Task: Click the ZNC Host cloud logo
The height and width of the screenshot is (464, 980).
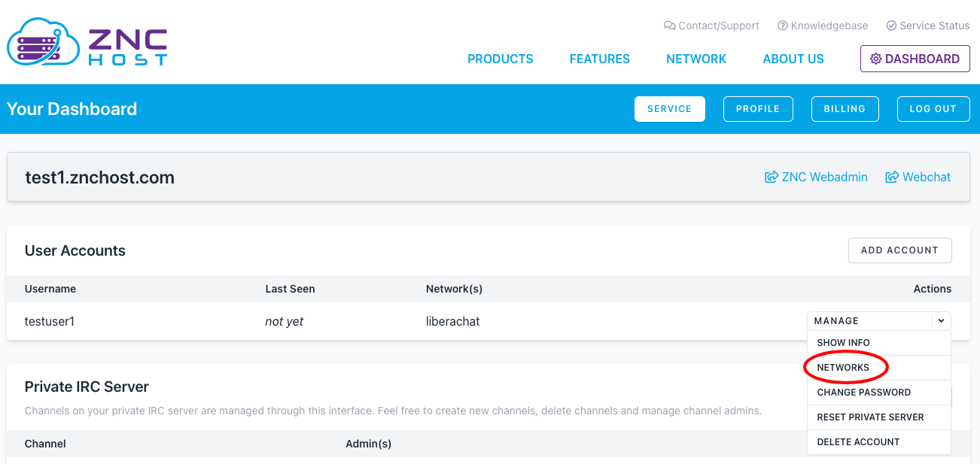Action: coord(42,42)
